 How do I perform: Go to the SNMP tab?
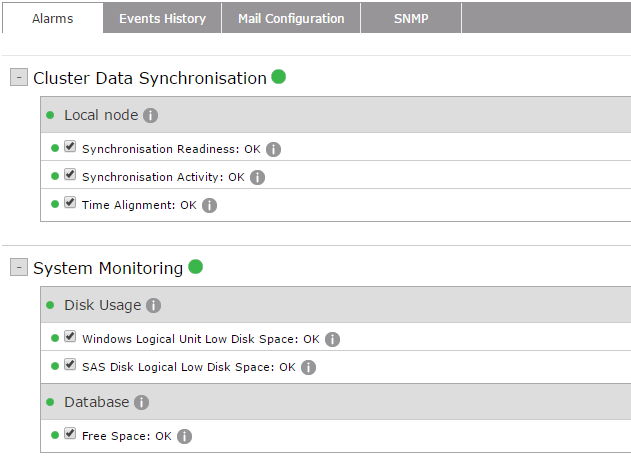[x=411, y=18]
